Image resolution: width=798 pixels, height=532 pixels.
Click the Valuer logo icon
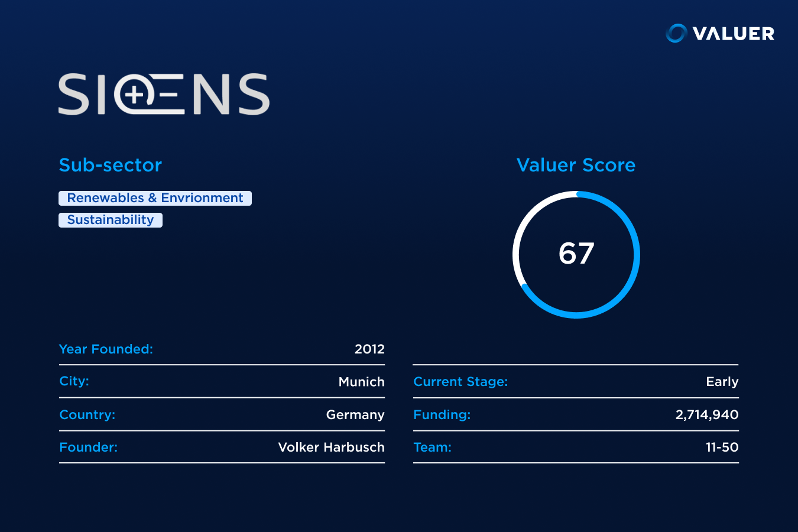click(x=676, y=33)
